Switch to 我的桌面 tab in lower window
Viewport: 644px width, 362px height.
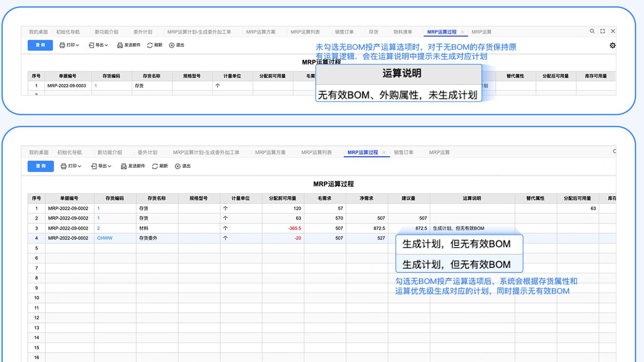coord(39,152)
